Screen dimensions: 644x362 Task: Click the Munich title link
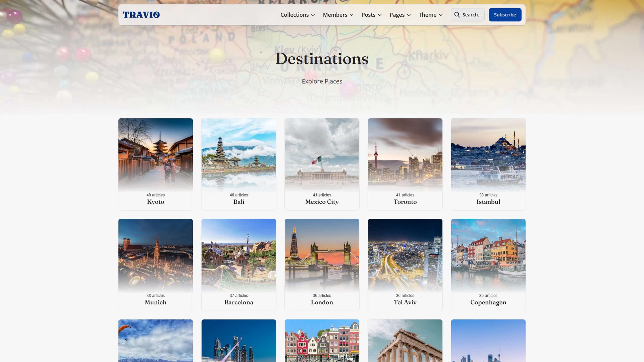click(155, 302)
